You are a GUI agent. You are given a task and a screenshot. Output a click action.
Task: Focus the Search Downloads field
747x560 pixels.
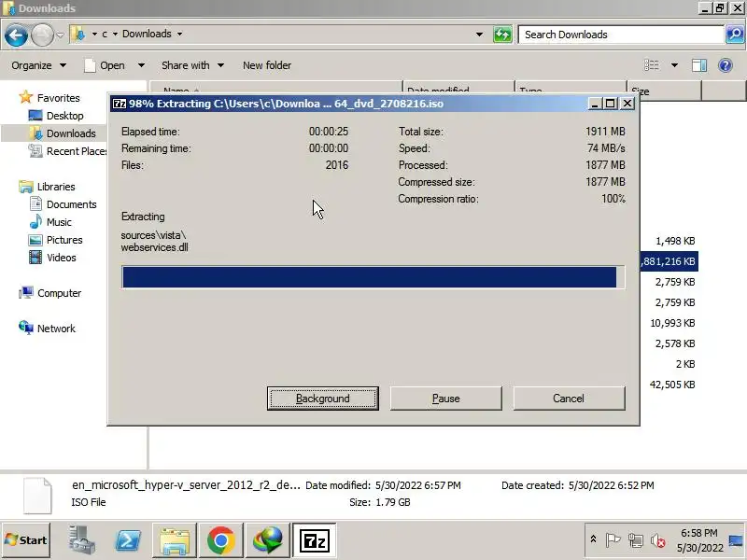pyautogui.click(x=621, y=35)
